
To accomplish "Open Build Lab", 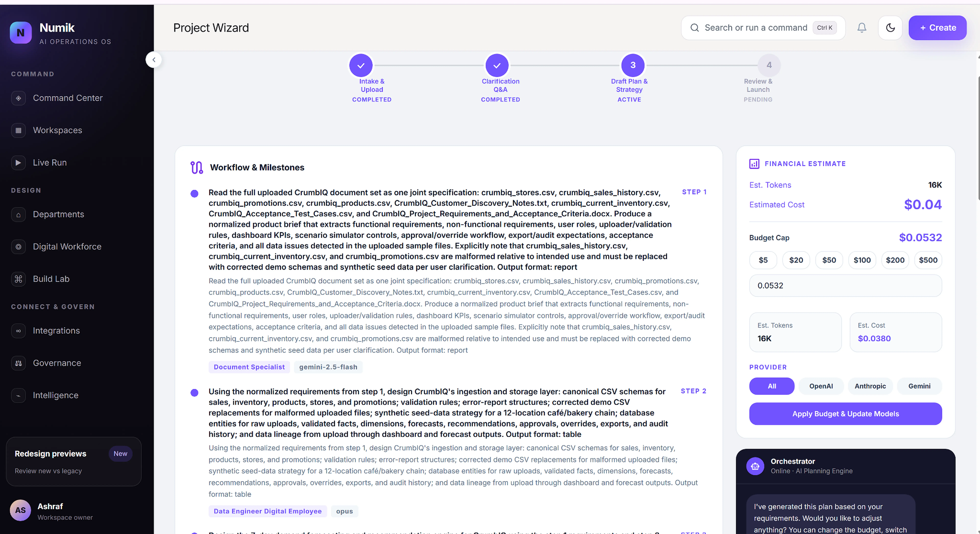I will pos(51,279).
